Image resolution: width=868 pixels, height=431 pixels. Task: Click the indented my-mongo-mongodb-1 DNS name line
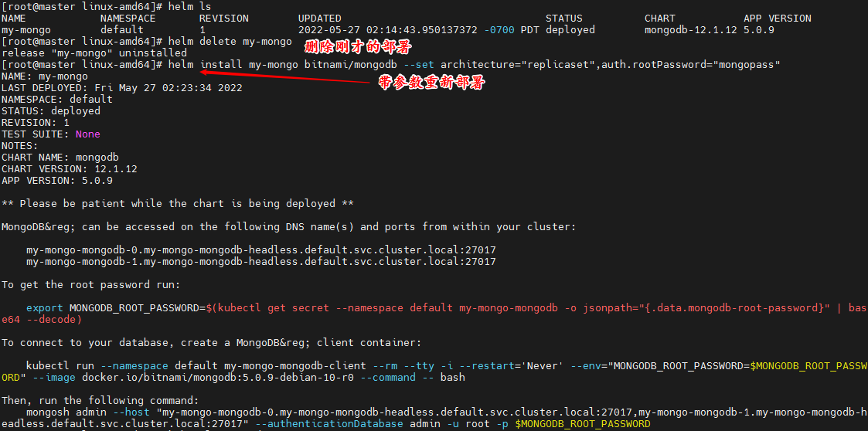[x=261, y=262]
